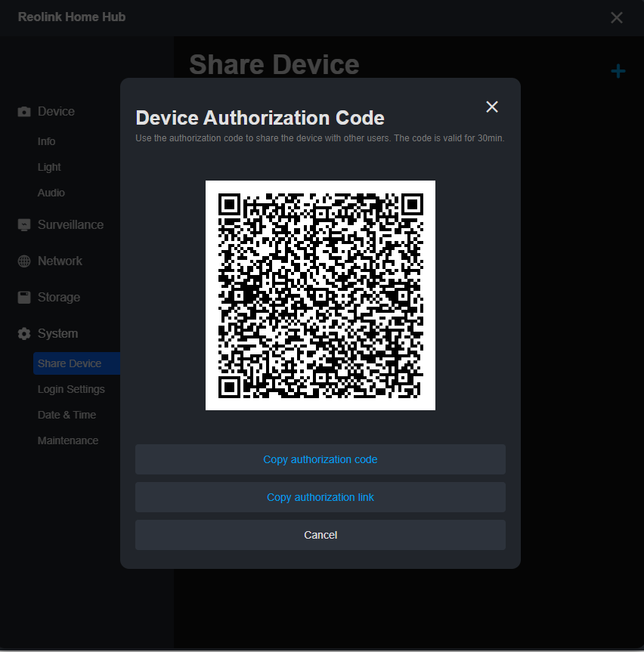Click the Surveillance monitor icon
Screen dimensions: 644x652
(x=24, y=225)
